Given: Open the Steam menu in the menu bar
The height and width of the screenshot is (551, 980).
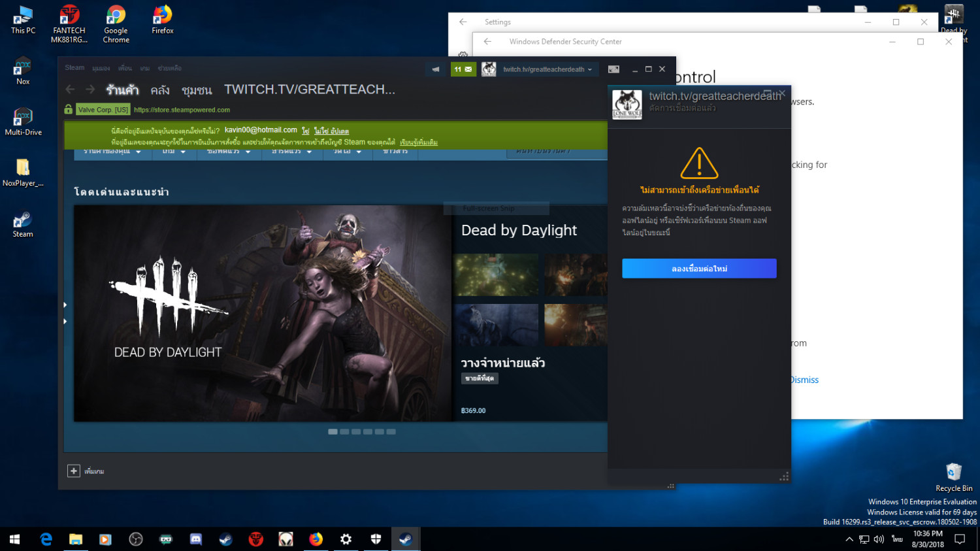Looking at the screenshot, I should [x=74, y=68].
